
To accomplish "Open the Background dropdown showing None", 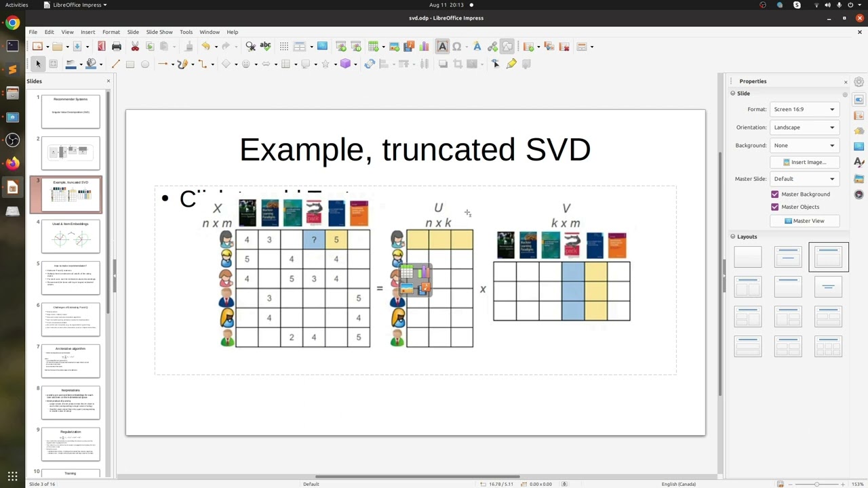I will tap(804, 145).
